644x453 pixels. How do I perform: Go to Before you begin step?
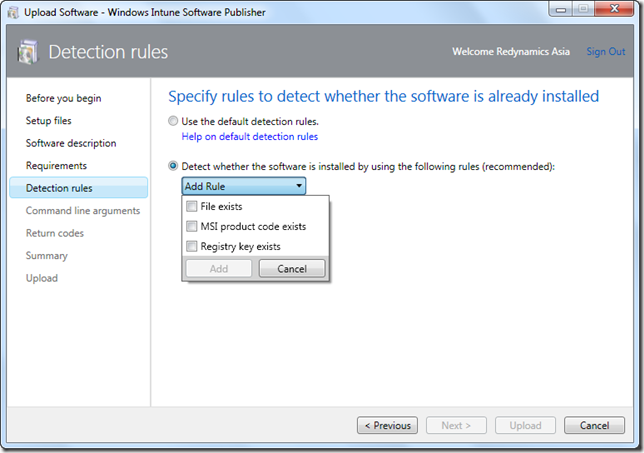(63, 98)
